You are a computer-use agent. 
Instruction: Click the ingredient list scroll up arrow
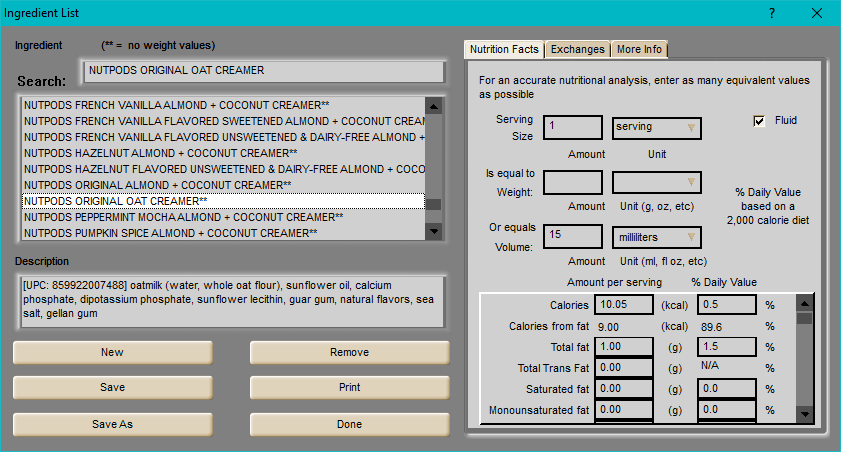click(433, 106)
